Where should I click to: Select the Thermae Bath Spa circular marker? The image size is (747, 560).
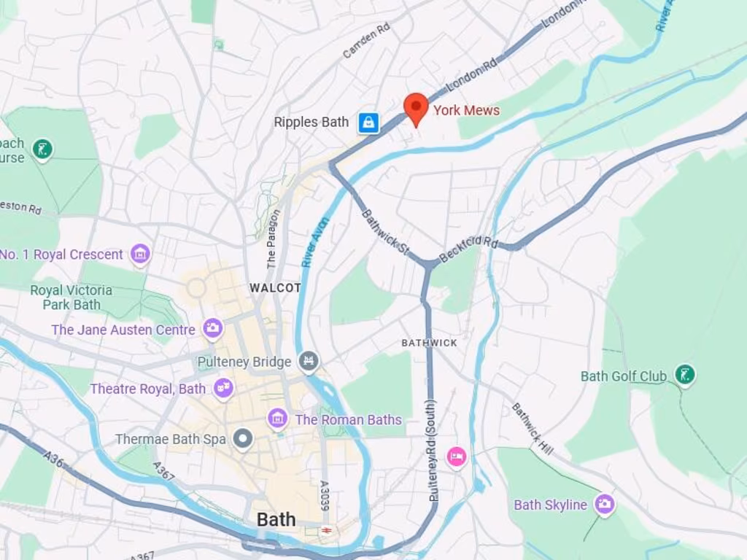point(243,438)
